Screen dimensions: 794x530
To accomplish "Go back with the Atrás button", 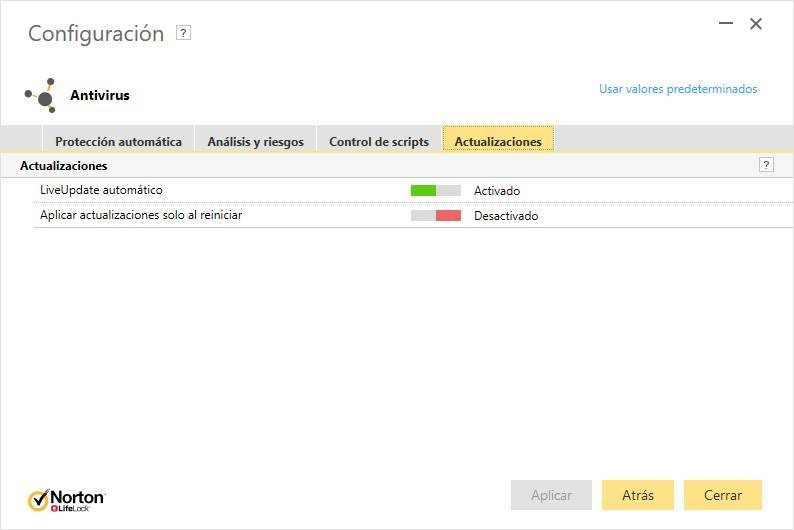I will [x=638, y=495].
